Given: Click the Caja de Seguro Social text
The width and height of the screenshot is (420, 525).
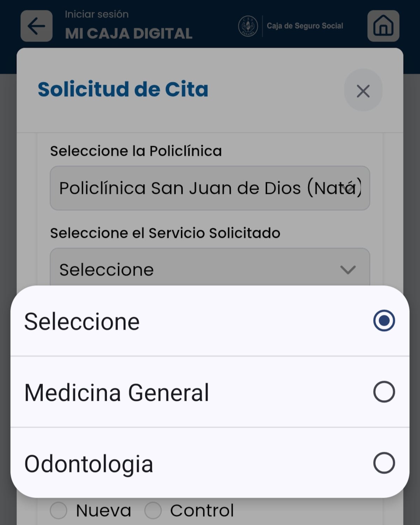Looking at the screenshot, I should 305,26.
